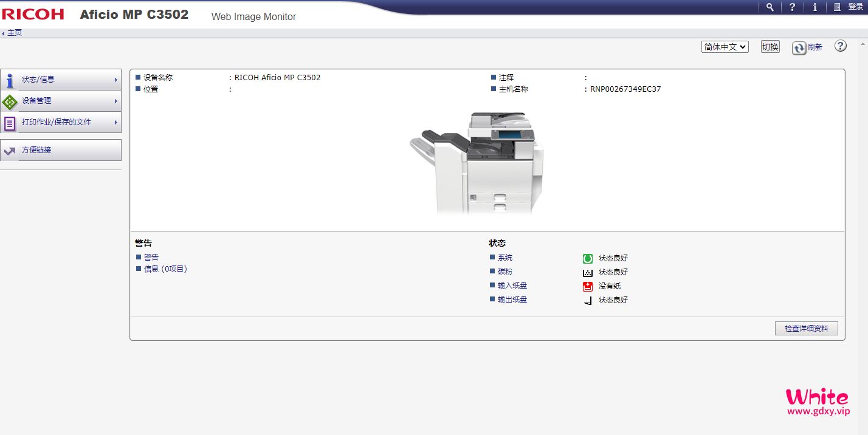Image resolution: width=868 pixels, height=435 pixels.
Task: Click the search magnifier icon in header
Action: [770, 7]
